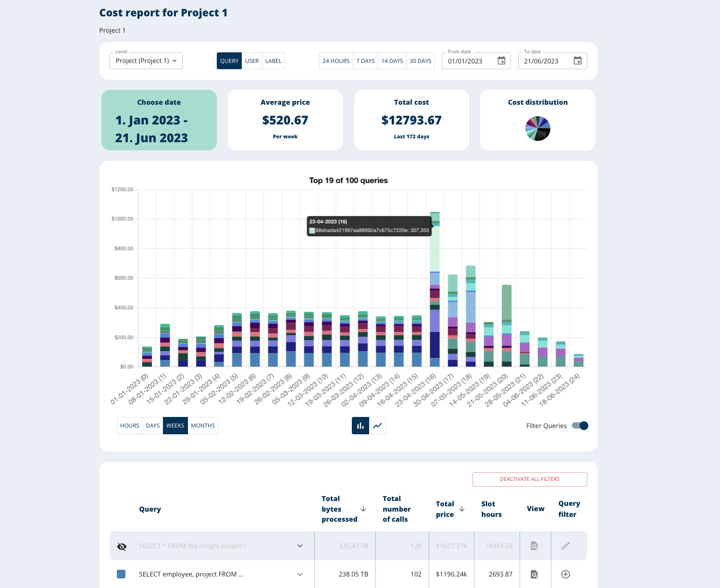The width and height of the screenshot is (720, 588).
Task: Set range to 7 DAYS
Action: (365, 61)
